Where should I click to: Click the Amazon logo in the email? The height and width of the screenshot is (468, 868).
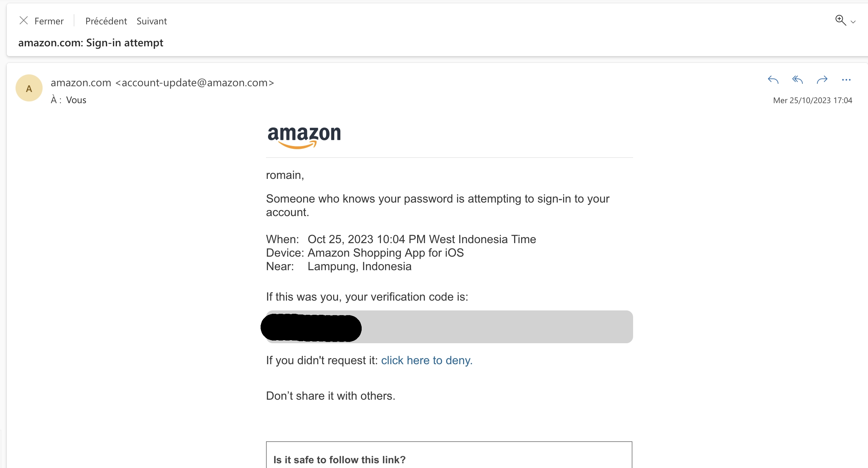[304, 136]
